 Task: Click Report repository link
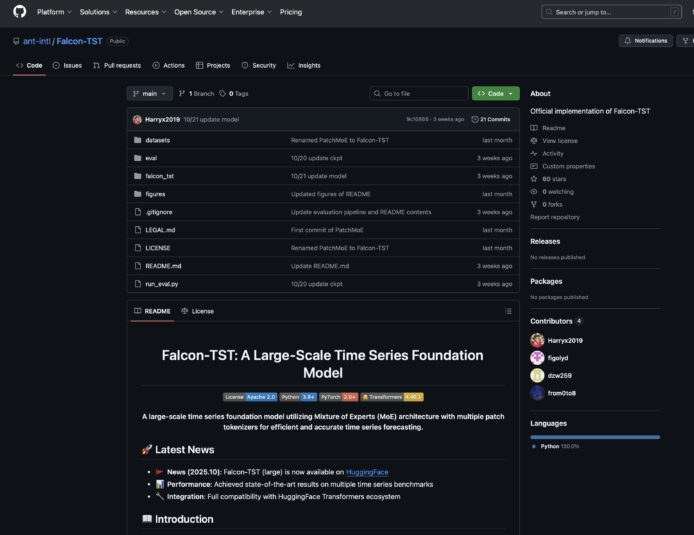[x=555, y=217]
